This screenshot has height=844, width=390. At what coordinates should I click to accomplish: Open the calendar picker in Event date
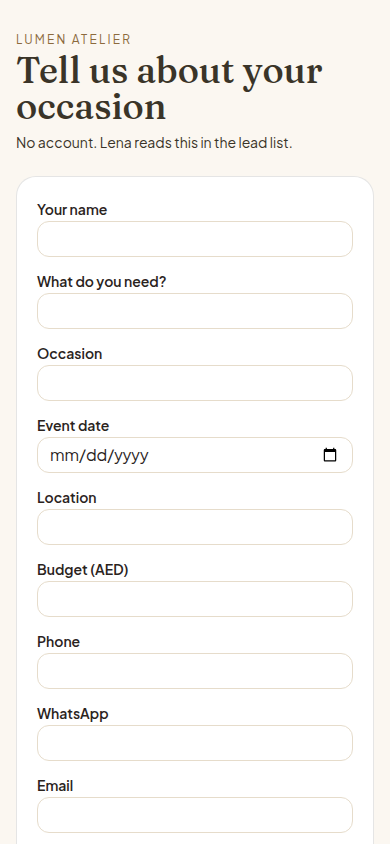[x=330, y=455]
